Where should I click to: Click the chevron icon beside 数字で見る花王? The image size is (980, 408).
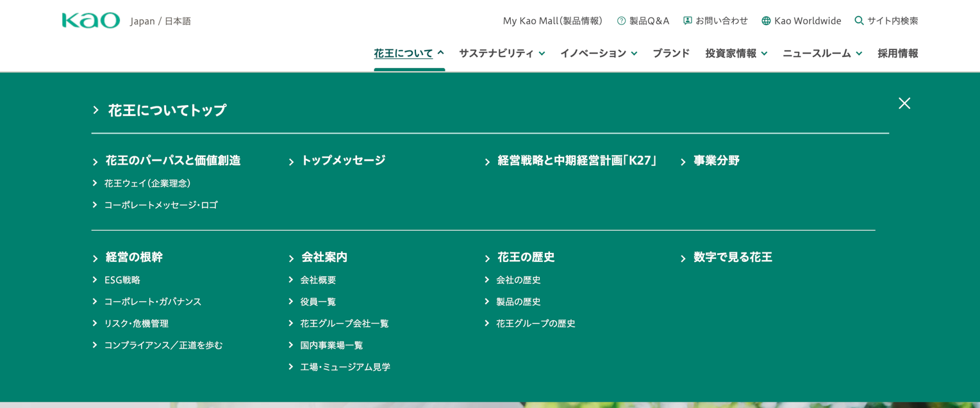tap(683, 259)
